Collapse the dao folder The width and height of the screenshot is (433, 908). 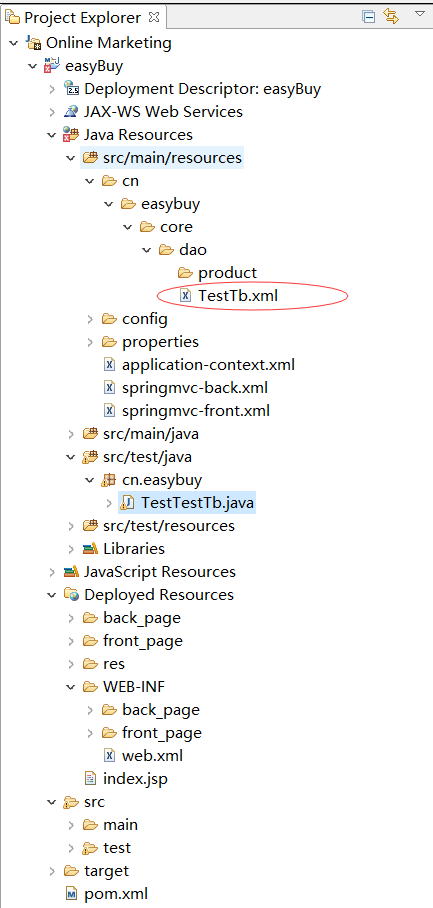(x=148, y=250)
